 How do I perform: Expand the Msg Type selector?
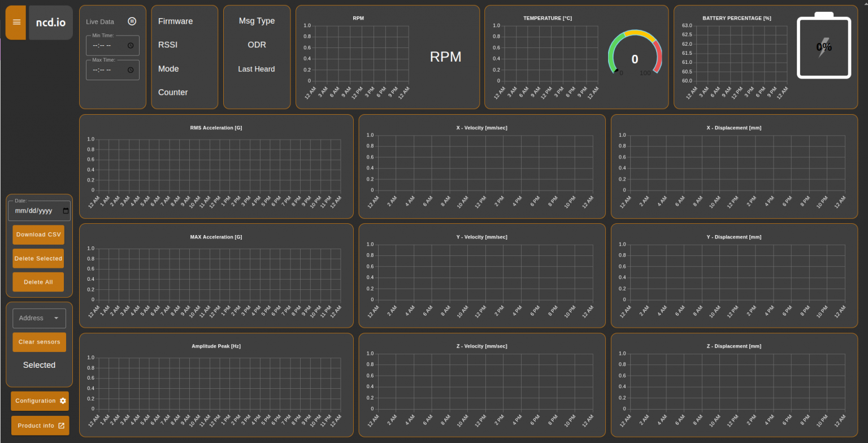point(257,20)
